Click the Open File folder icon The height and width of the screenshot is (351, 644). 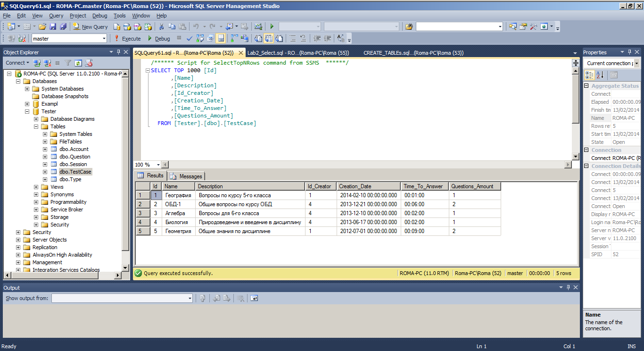(42, 27)
